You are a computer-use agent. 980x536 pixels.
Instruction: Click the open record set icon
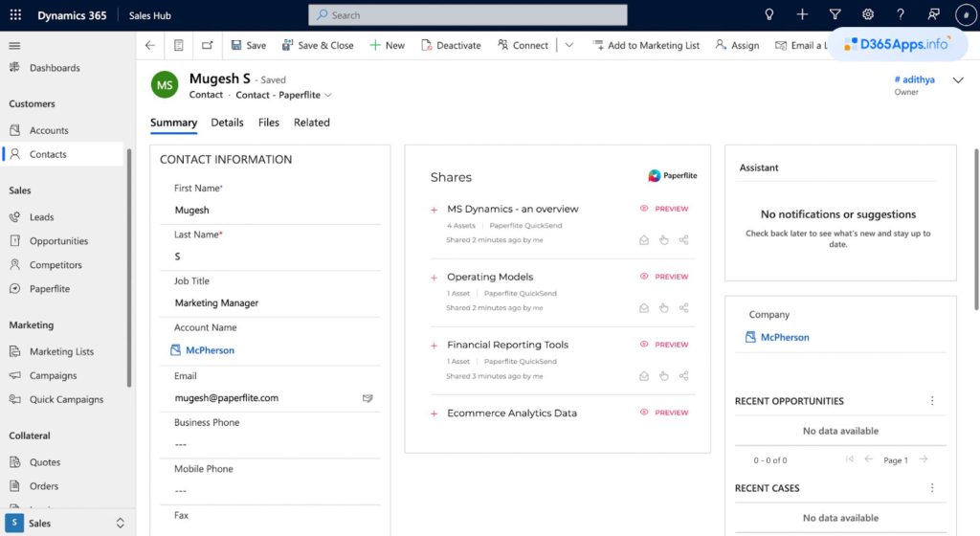pos(179,45)
